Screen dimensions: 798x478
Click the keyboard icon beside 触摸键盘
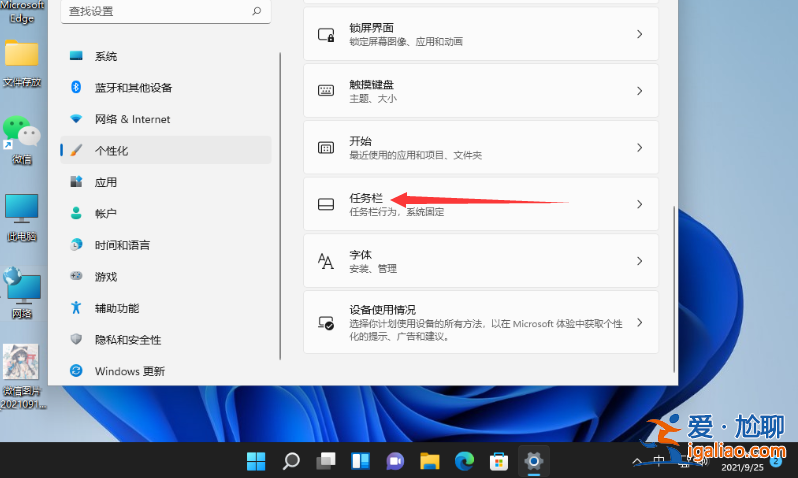tap(326, 91)
